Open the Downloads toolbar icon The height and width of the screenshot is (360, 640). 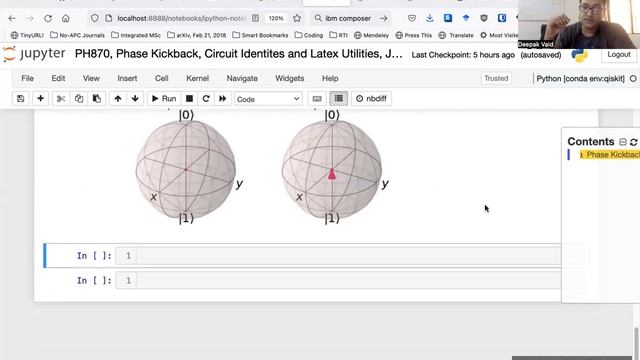pos(430,18)
